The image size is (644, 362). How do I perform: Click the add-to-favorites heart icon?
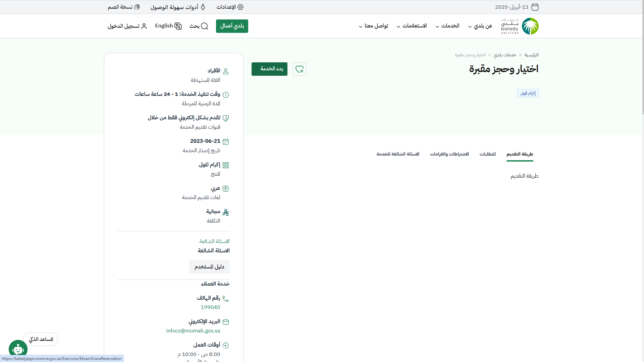tap(299, 69)
